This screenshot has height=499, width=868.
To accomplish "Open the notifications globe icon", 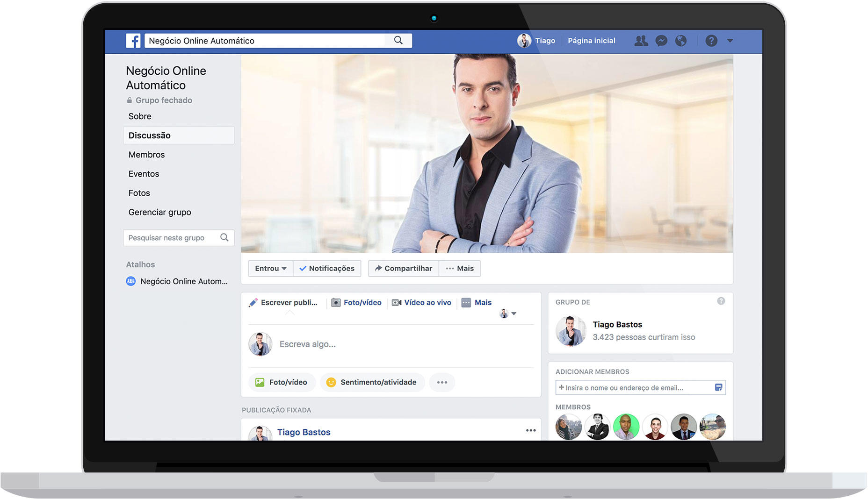I will coord(681,41).
